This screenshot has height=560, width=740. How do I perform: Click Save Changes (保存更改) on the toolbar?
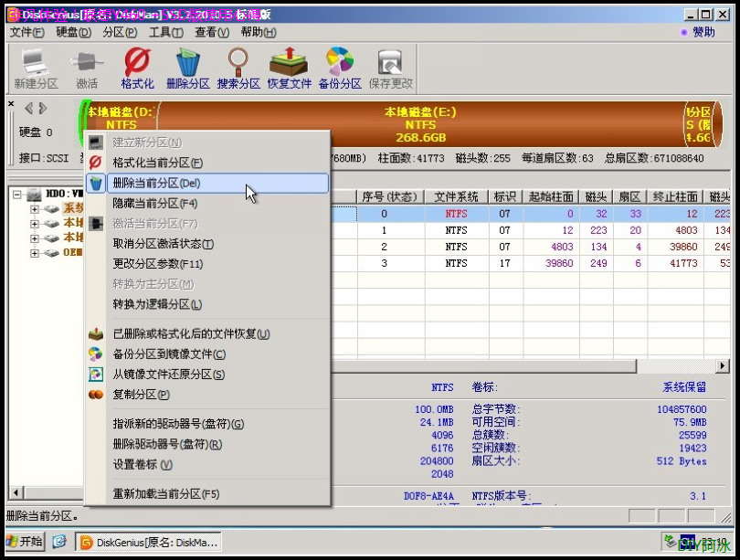(390, 69)
